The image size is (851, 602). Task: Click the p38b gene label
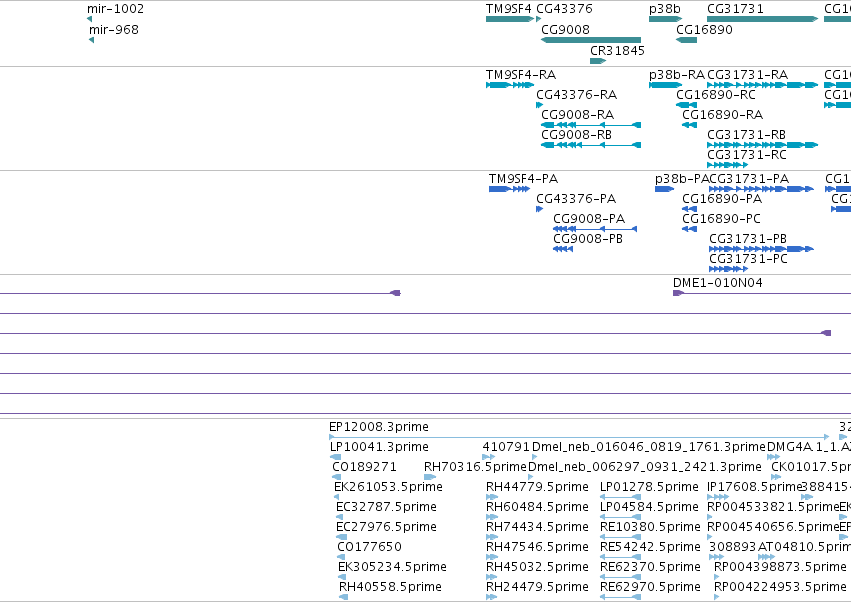pos(665,9)
